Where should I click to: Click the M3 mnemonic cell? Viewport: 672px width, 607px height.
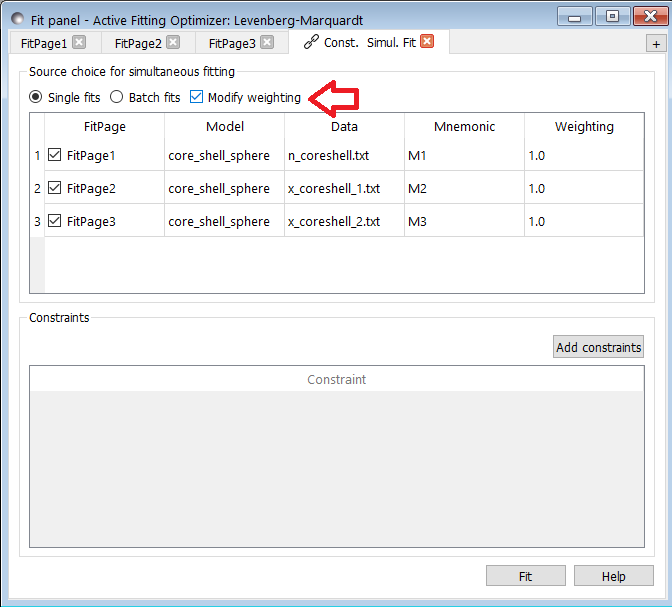464,221
